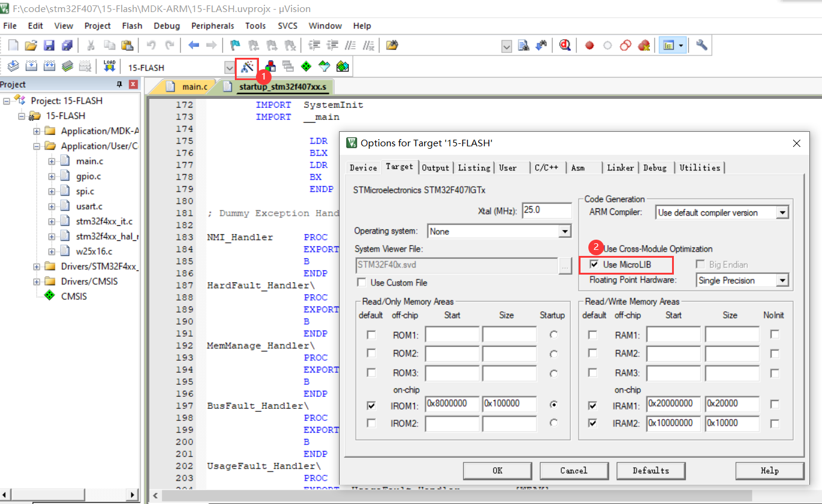The height and width of the screenshot is (504, 822).
Task: Click the Paste clipboard icon
Action: click(x=126, y=45)
